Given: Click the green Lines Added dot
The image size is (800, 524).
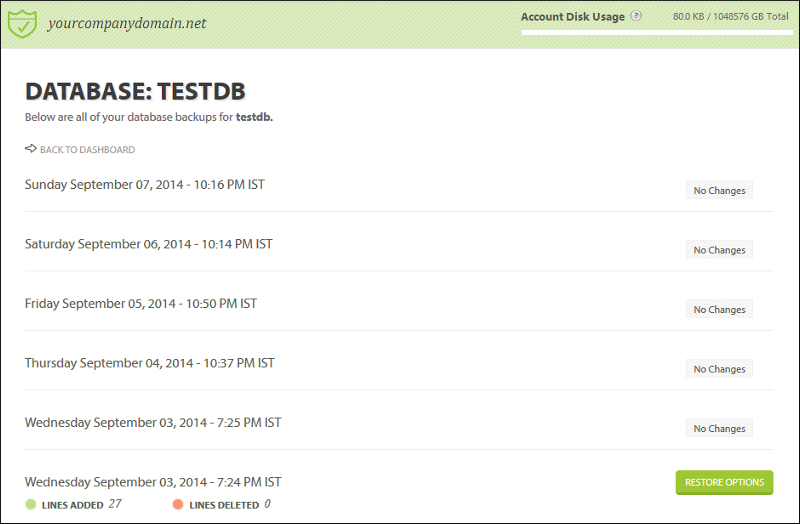Looking at the screenshot, I should (x=32, y=505).
